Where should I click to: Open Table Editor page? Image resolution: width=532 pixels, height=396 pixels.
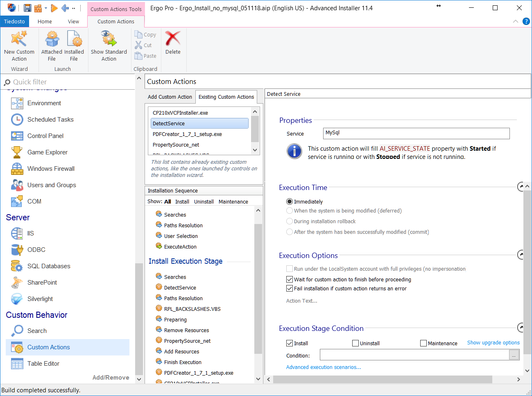(x=43, y=364)
